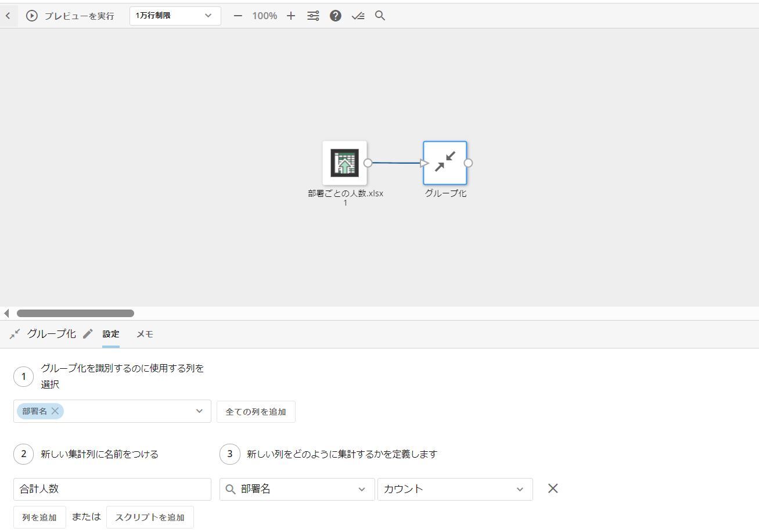Select the グループ化 node on canvas
The image size is (759, 532).
(445, 163)
